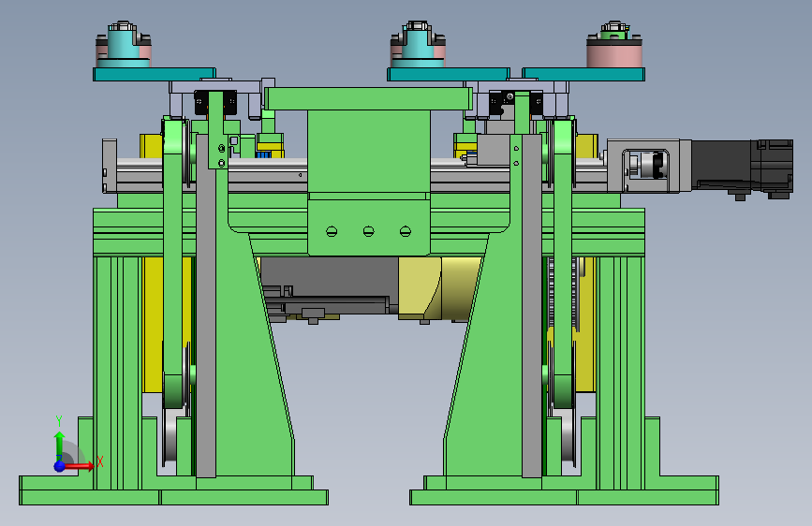Select the yellow gearbox under the center block
The image size is (812, 526).
point(439,288)
